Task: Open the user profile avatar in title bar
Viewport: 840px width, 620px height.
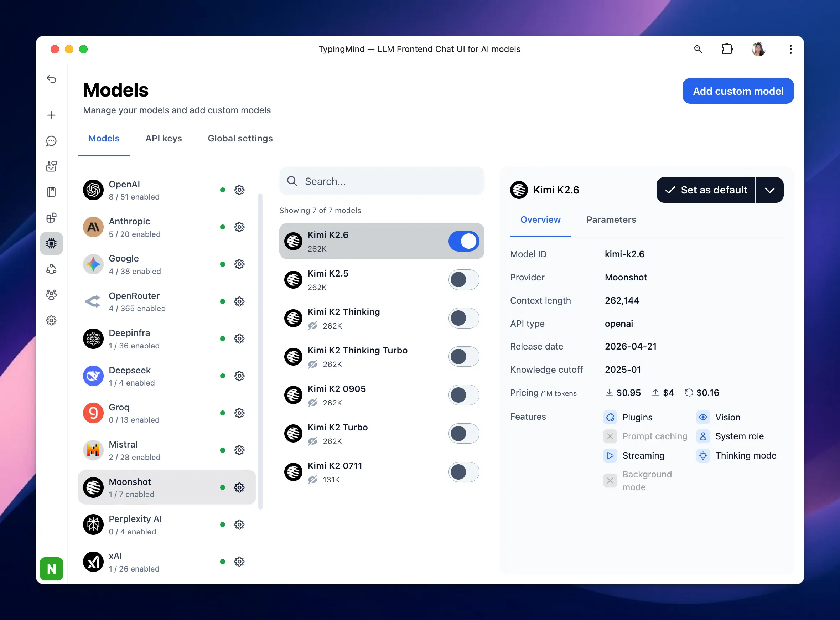Action: tap(758, 49)
